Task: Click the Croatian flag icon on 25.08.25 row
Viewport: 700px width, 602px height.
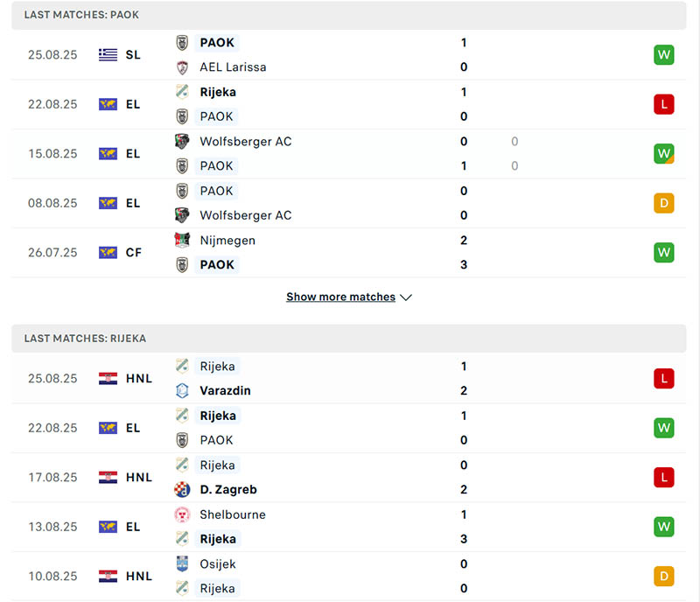Action: tap(108, 379)
